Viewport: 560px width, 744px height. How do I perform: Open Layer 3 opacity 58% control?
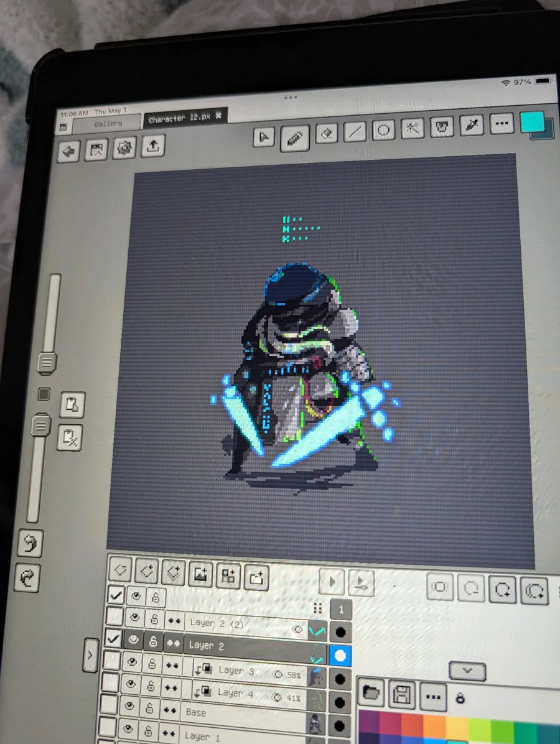coord(287,674)
